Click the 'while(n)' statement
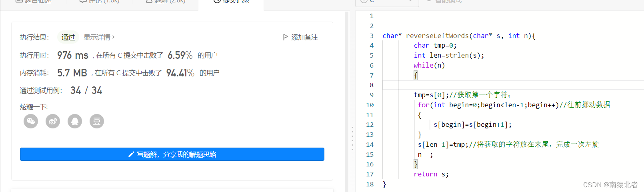 click(x=429, y=65)
